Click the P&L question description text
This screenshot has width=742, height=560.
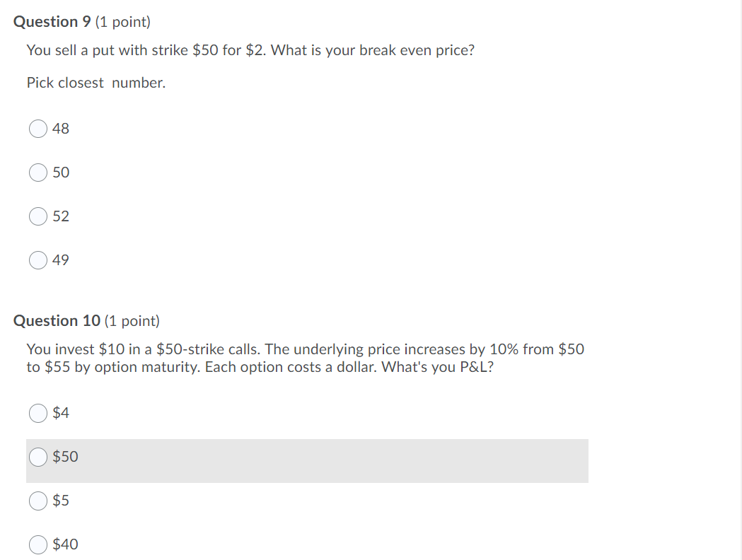pyautogui.click(x=304, y=358)
